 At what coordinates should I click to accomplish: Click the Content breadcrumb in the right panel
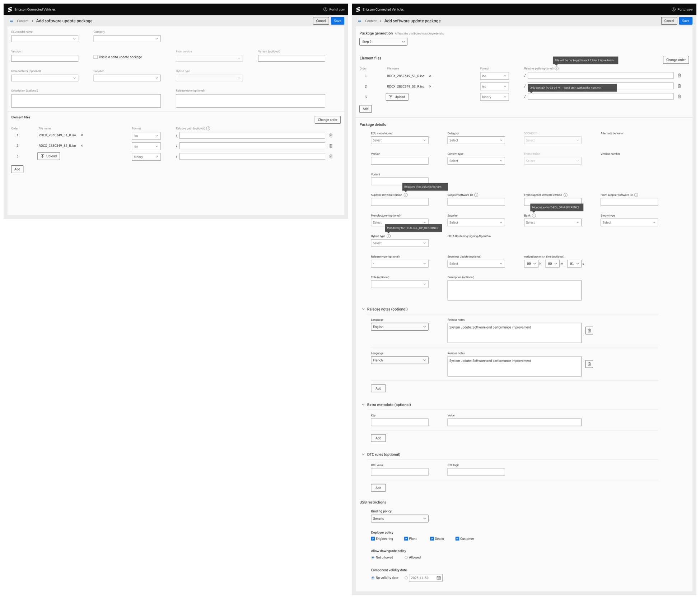371,21
